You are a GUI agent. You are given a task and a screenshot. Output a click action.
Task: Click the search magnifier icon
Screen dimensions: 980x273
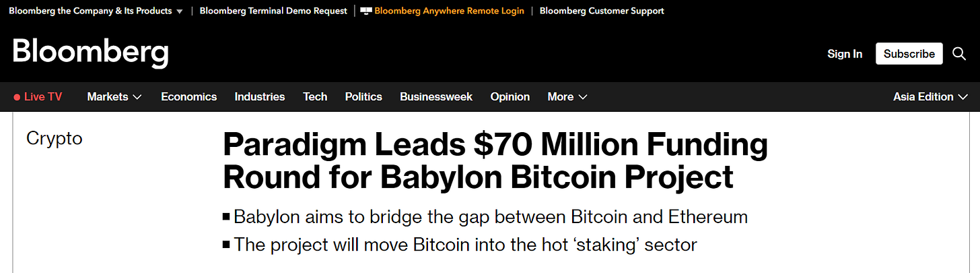959,54
